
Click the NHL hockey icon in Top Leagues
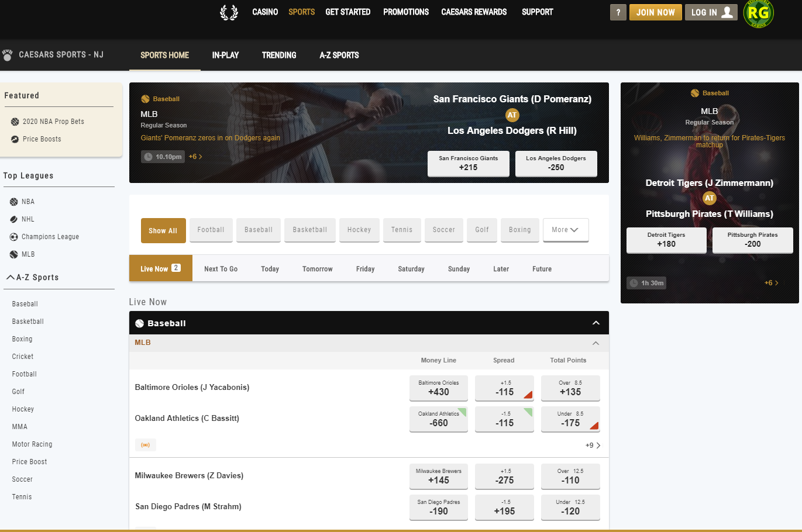click(14, 219)
